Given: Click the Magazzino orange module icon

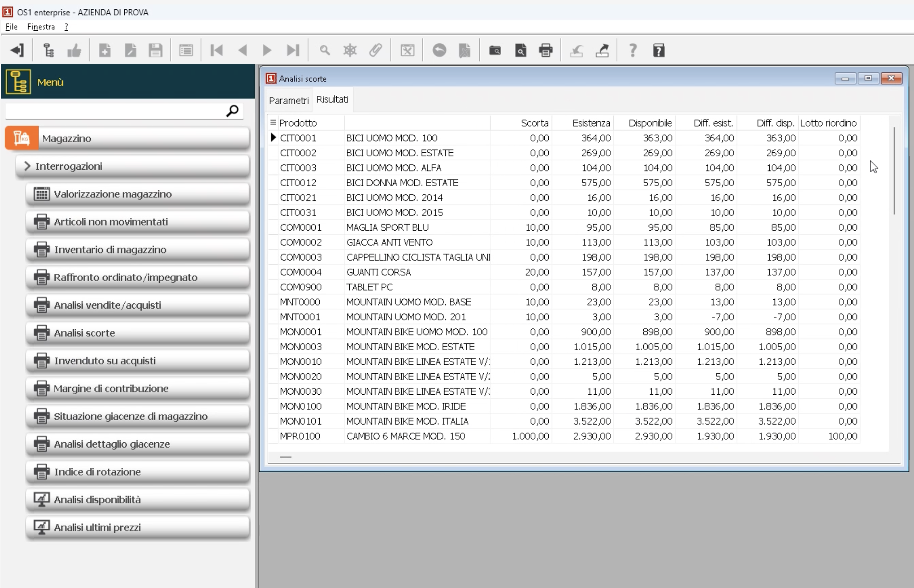Looking at the screenshot, I should [x=21, y=138].
